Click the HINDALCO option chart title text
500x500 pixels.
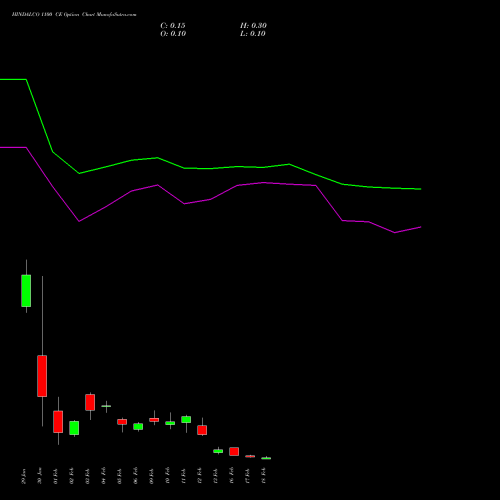pyautogui.click(x=74, y=15)
